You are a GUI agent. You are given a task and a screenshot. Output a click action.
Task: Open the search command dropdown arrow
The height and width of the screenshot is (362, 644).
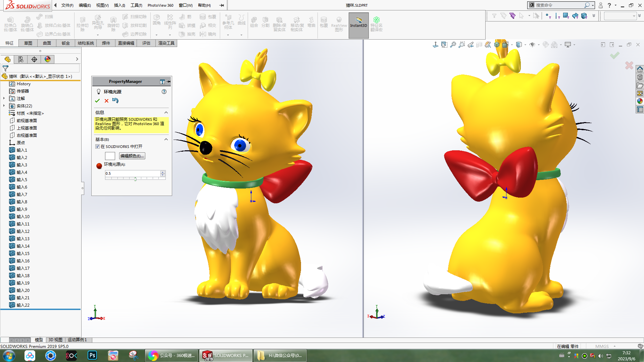click(593, 5)
